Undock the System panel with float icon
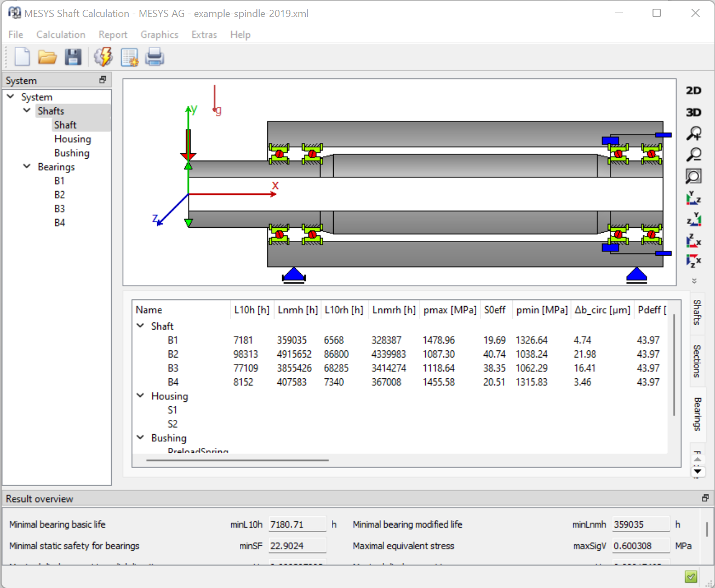The image size is (715, 588). point(102,80)
